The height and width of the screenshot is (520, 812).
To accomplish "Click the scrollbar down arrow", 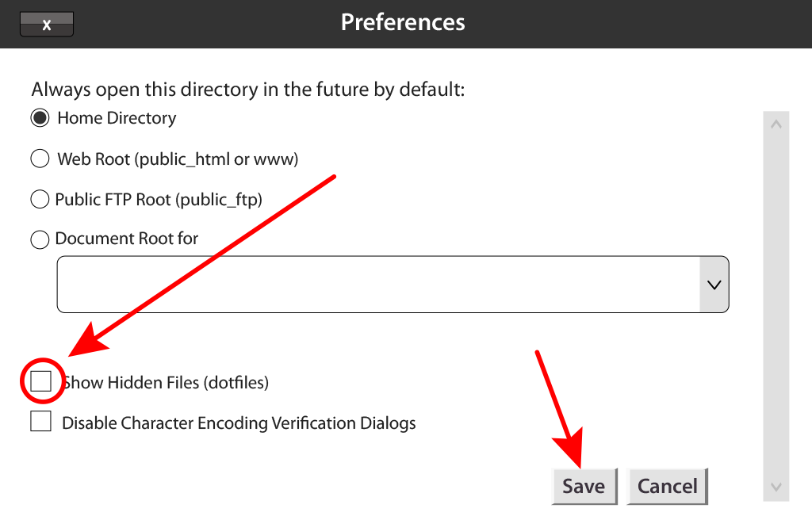I will [776, 487].
